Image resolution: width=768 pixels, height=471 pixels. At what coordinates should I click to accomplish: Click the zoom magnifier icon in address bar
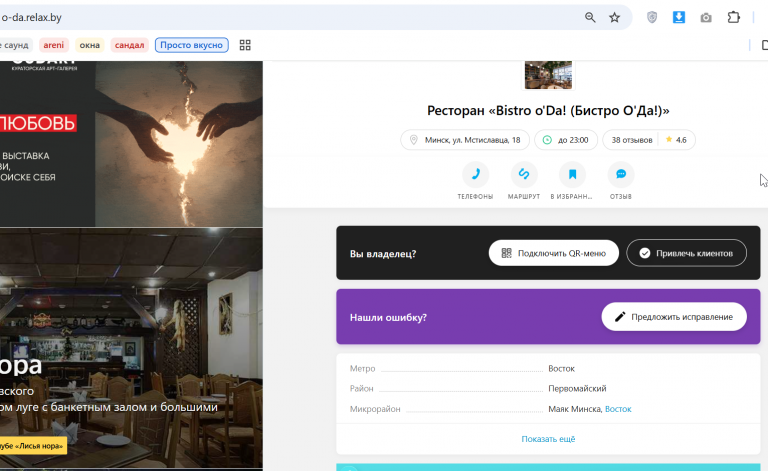tap(590, 18)
